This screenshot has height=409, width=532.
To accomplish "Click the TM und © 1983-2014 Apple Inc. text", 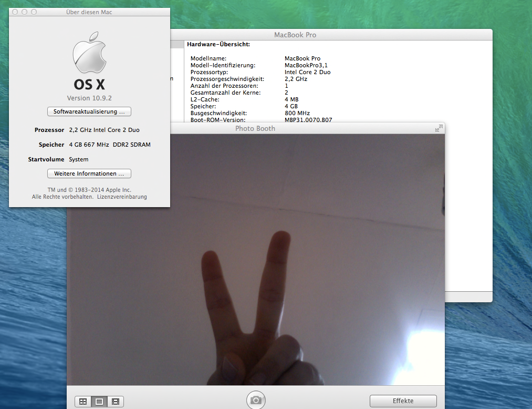I will (89, 190).
